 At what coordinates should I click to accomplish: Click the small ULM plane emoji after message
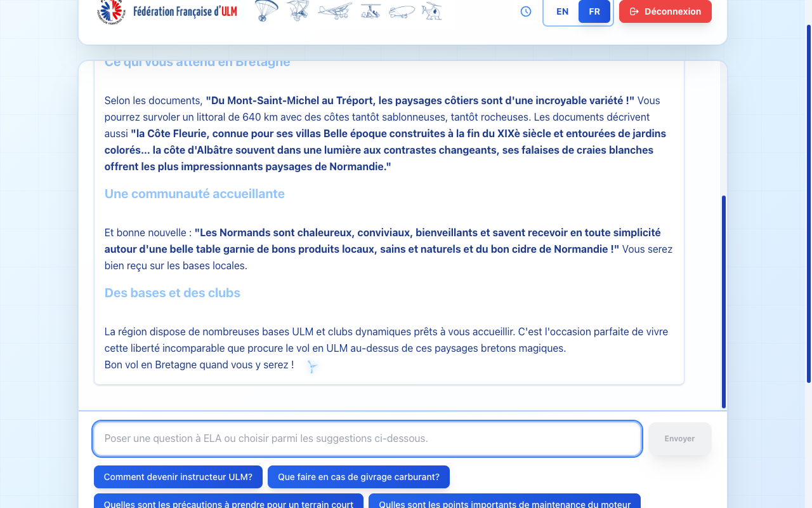click(311, 366)
